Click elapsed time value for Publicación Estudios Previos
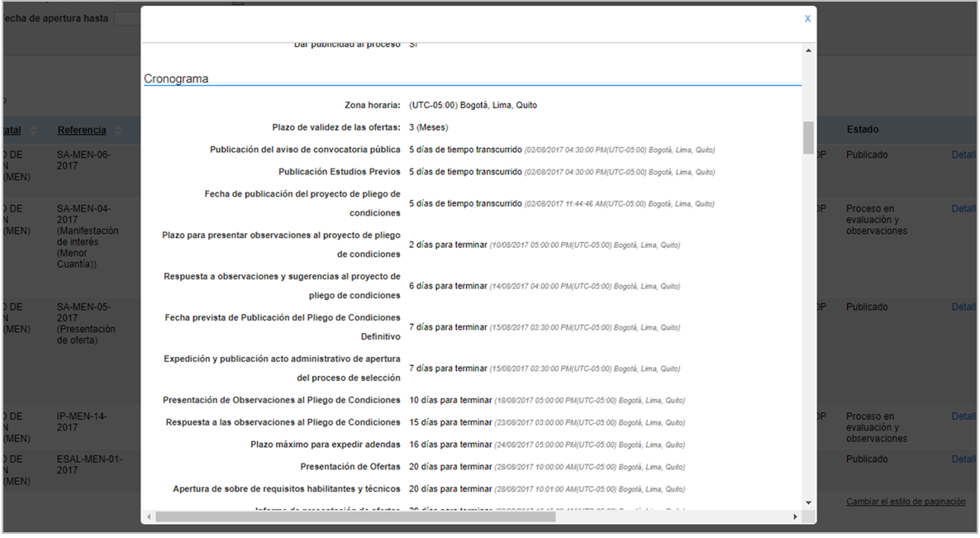 466,172
